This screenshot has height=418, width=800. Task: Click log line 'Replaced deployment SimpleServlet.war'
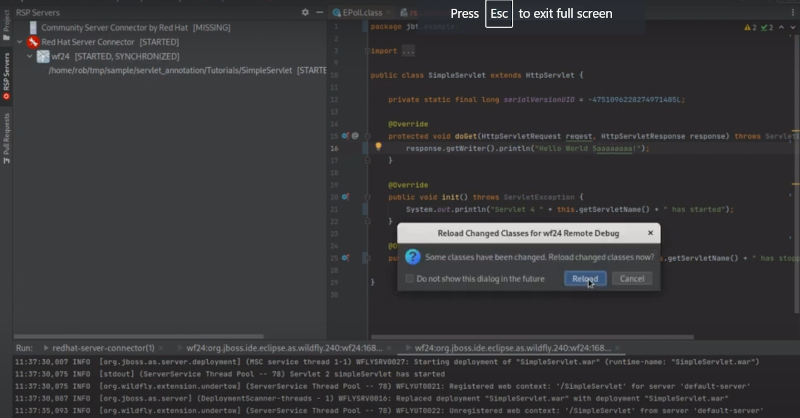coord(371,399)
